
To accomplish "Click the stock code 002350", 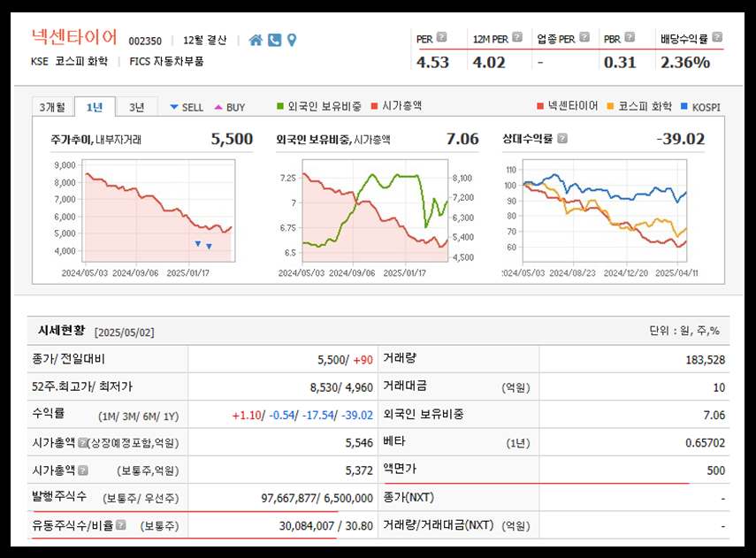I will click(x=145, y=41).
